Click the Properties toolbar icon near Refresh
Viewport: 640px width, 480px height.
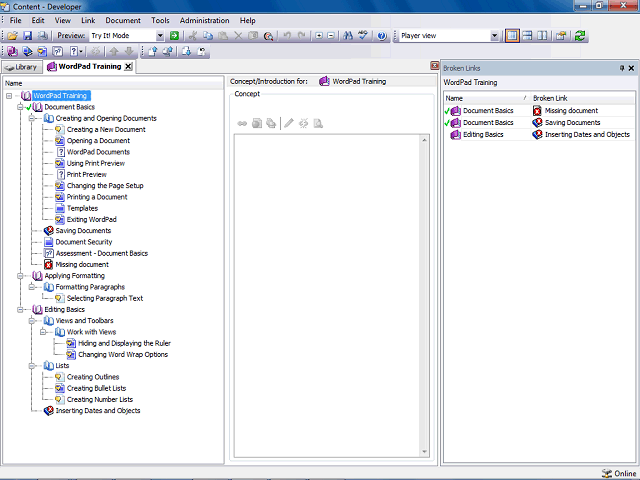click(x=561, y=36)
